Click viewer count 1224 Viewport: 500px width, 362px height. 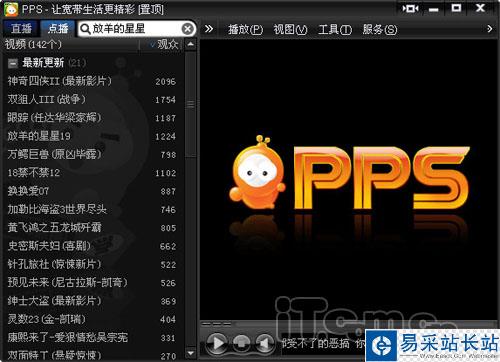[165, 137]
